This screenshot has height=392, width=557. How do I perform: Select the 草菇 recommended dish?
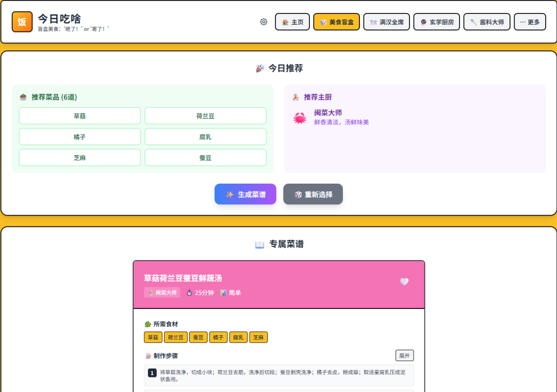(80, 116)
